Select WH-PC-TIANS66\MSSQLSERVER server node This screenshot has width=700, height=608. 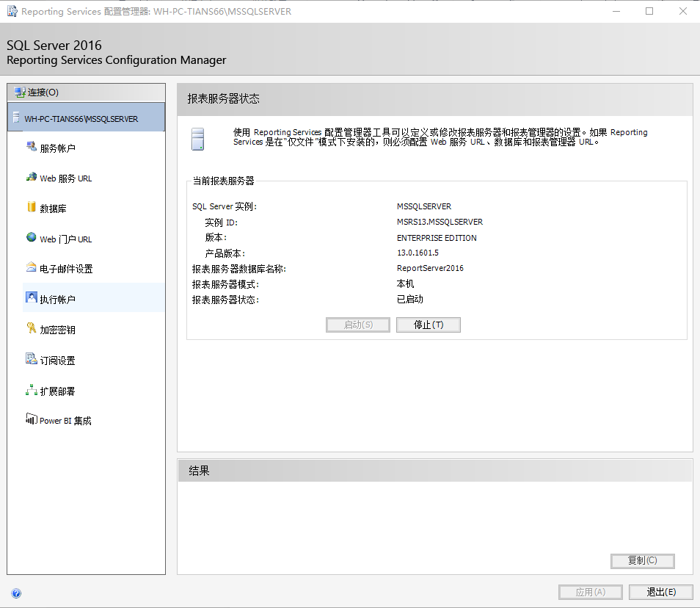(86, 117)
